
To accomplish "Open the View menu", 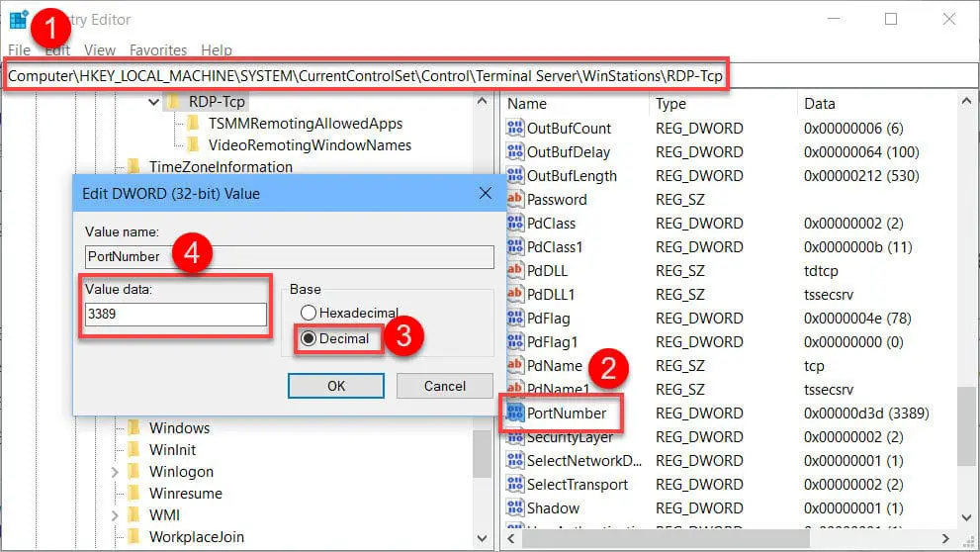I will [x=100, y=50].
